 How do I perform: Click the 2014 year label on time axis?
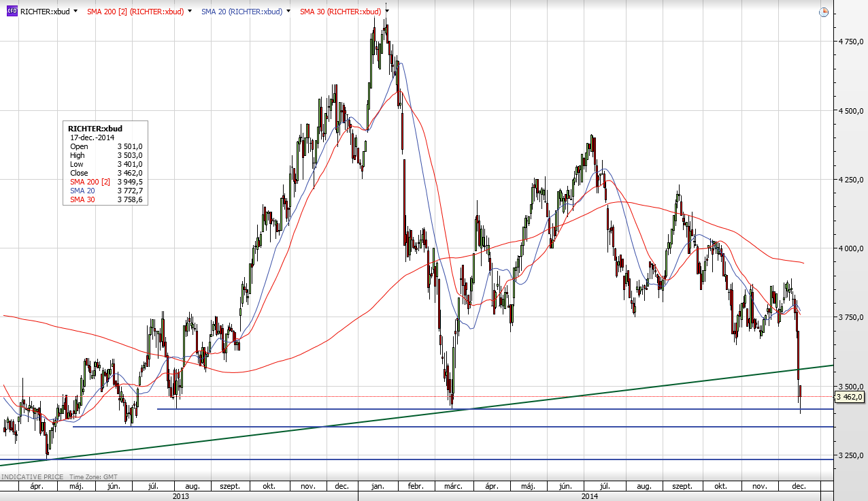pos(589,496)
